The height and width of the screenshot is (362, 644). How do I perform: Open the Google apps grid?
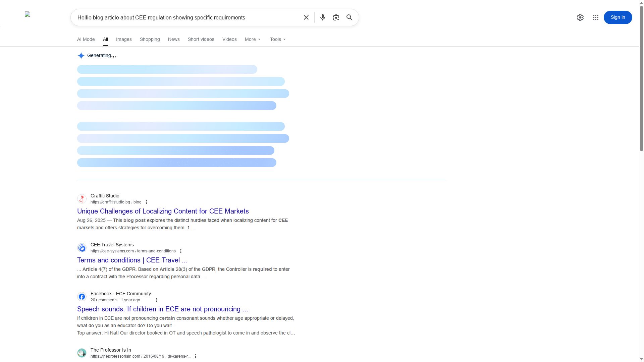[x=596, y=17]
